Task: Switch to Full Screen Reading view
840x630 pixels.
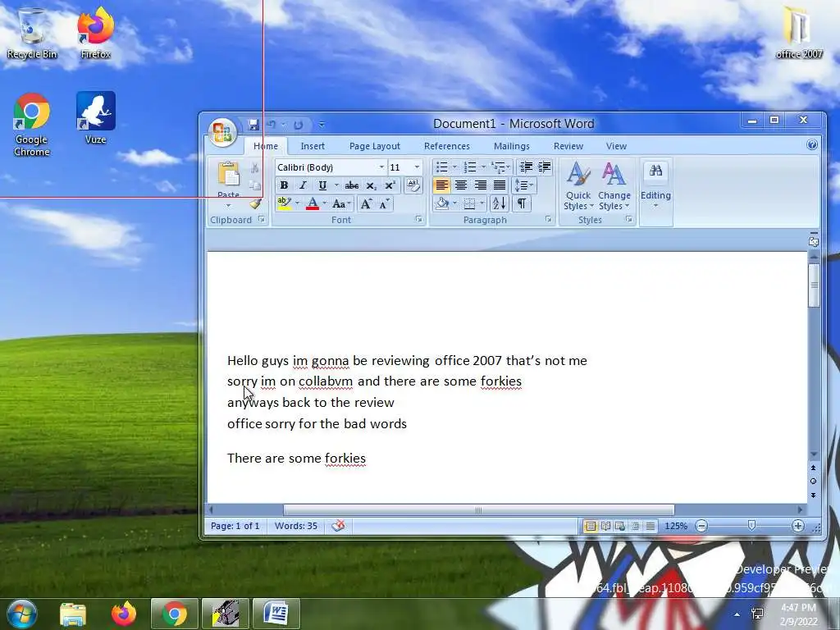Action: [x=605, y=526]
